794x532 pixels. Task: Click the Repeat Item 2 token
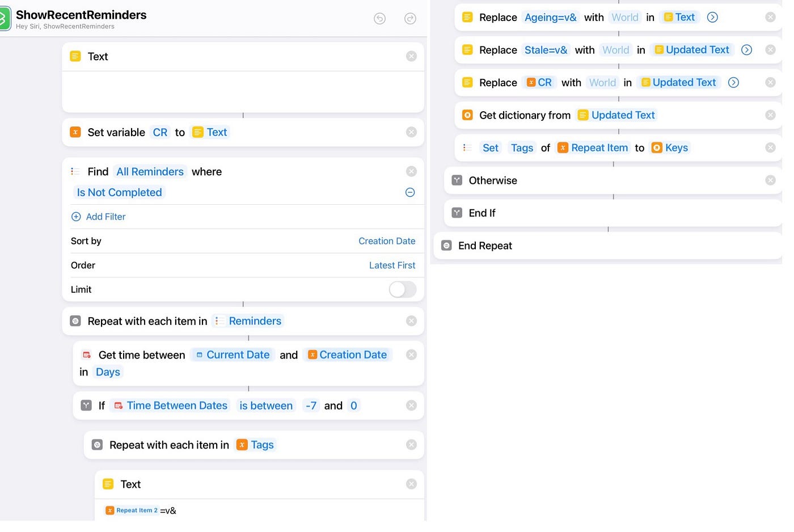click(132, 510)
